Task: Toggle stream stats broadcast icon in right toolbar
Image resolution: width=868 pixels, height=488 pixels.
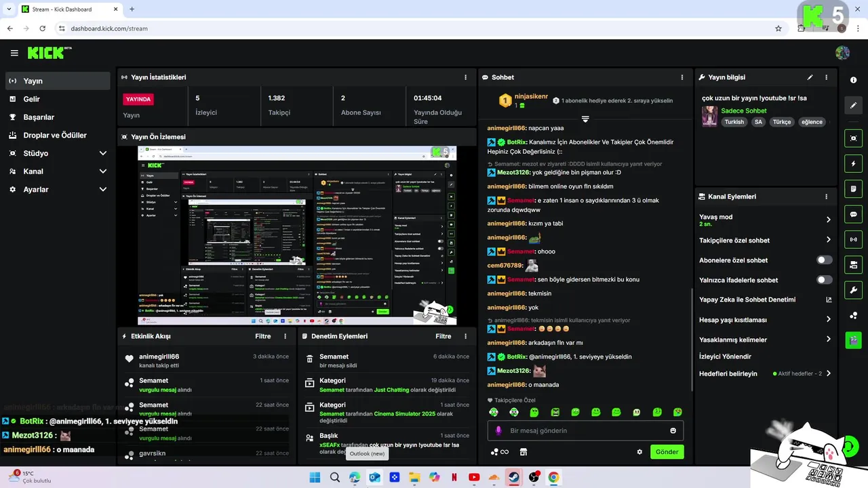Action: (853, 239)
